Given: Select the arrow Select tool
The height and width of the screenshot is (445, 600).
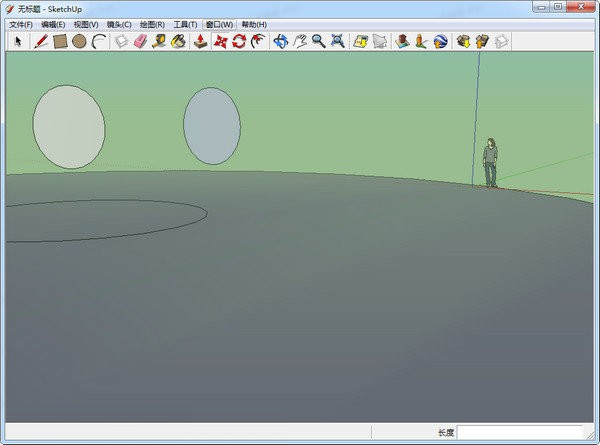Looking at the screenshot, I should pos(17,41).
